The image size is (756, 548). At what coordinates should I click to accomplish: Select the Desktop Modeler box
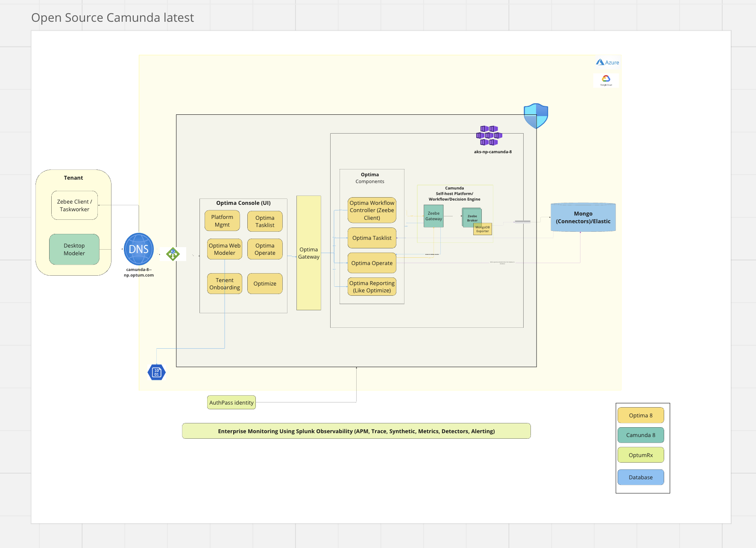74,249
